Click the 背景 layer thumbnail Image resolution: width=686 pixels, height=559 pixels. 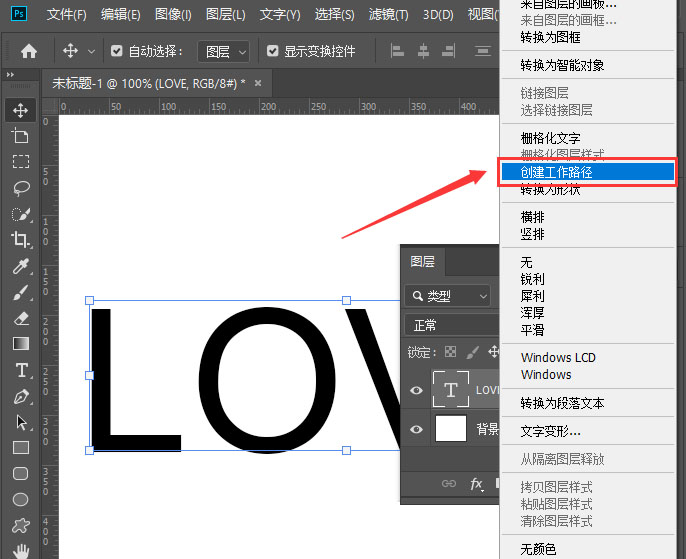point(451,429)
